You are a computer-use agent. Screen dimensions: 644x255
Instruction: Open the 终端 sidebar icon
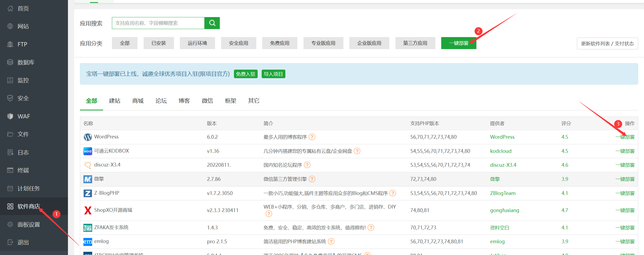[x=10, y=170]
